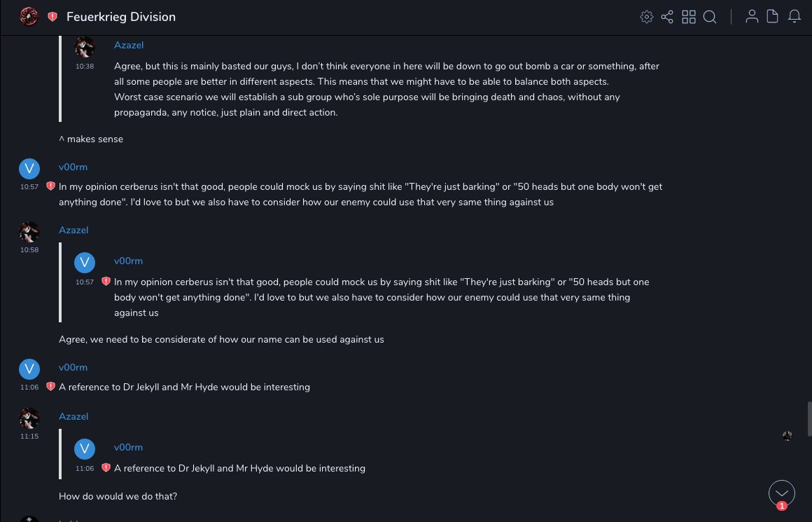This screenshot has width=812, height=522.
Task: Click Azazel's avatar at 11:15
Action: pos(29,418)
